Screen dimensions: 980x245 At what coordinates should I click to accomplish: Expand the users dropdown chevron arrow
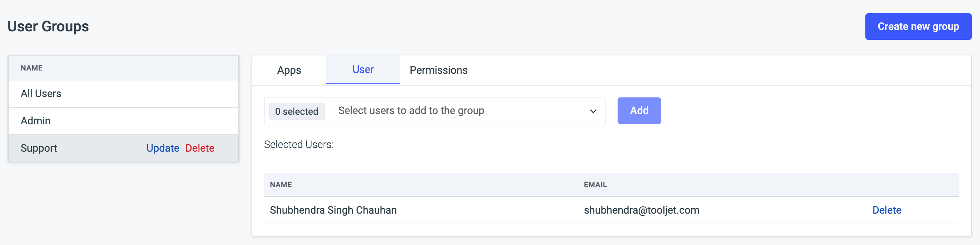pyautogui.click(x=592, y=111)
